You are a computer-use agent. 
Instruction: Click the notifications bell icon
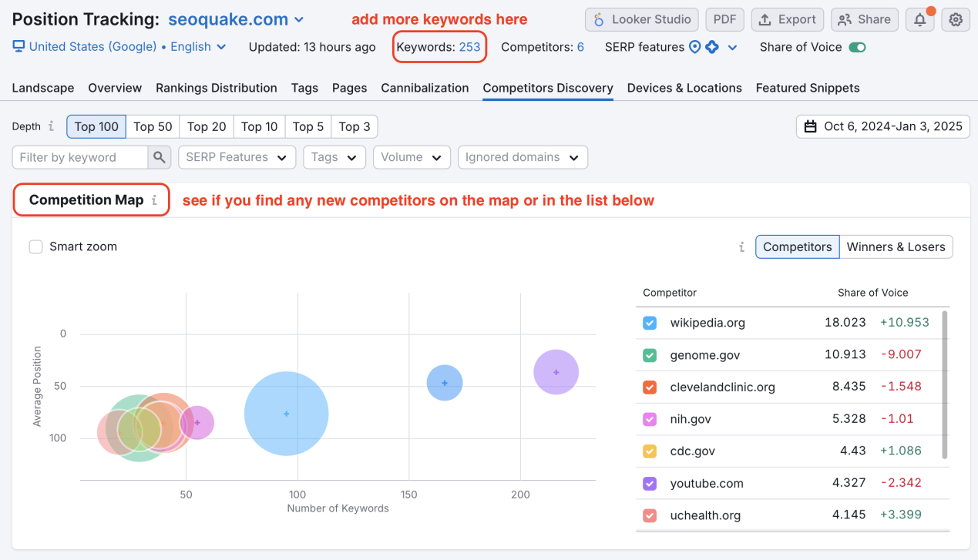coord(920,20)
